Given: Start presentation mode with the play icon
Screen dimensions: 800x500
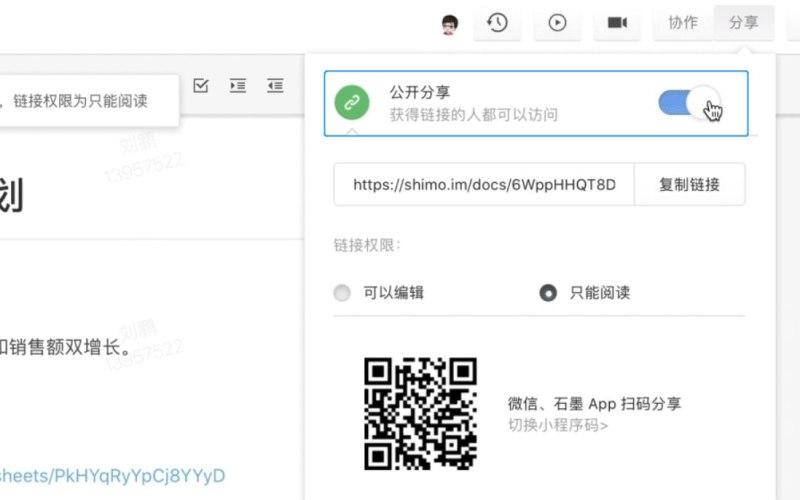Looking at the screenshot, I should coord(557,22).
